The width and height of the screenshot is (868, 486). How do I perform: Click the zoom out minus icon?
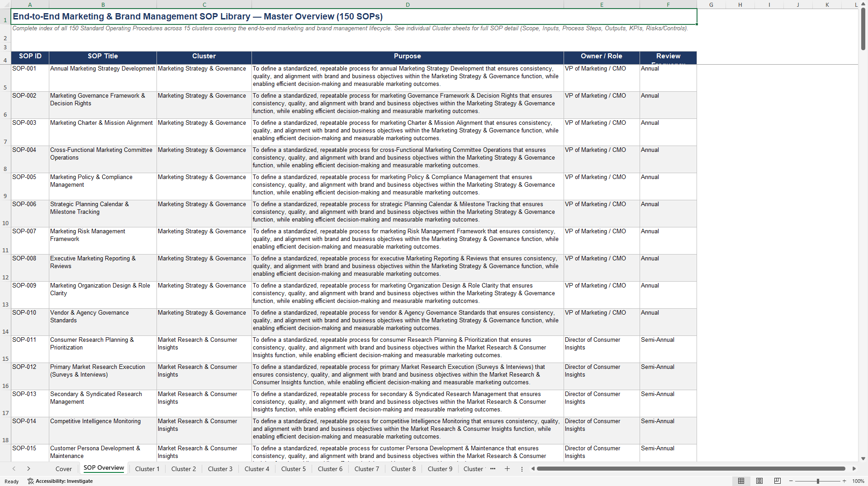(x=791, y=481)
